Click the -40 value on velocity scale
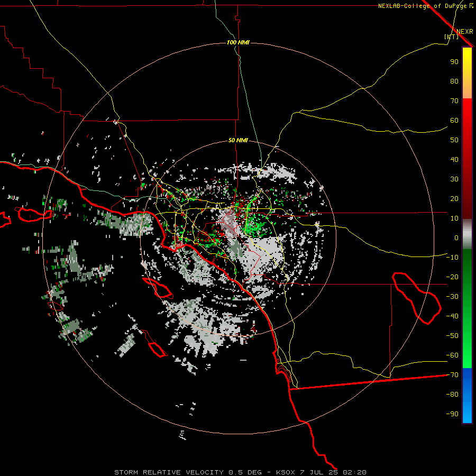The image size is (476, 476). 452,316
